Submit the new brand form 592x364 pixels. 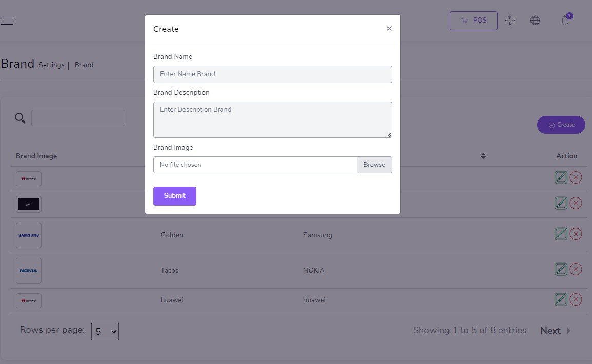tap(174, 196)
